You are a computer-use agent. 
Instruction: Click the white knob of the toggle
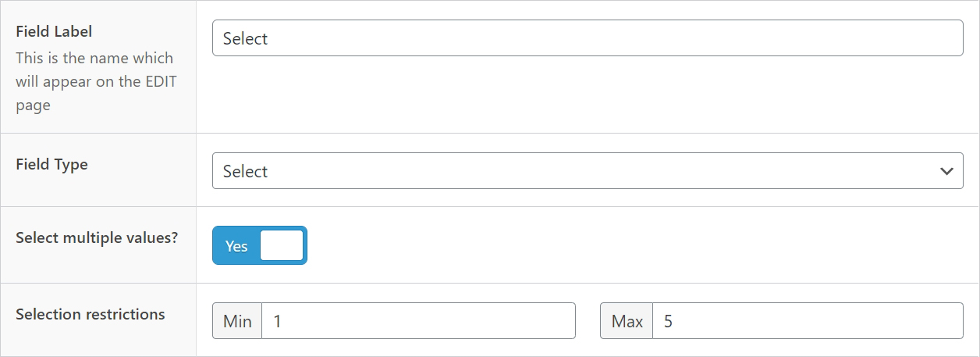tap(281, 245)
